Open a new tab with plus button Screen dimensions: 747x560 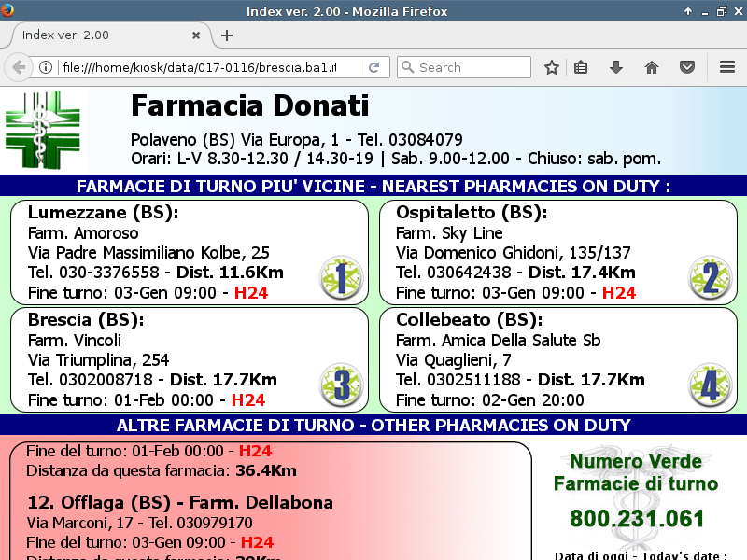[x=227, y=35]
